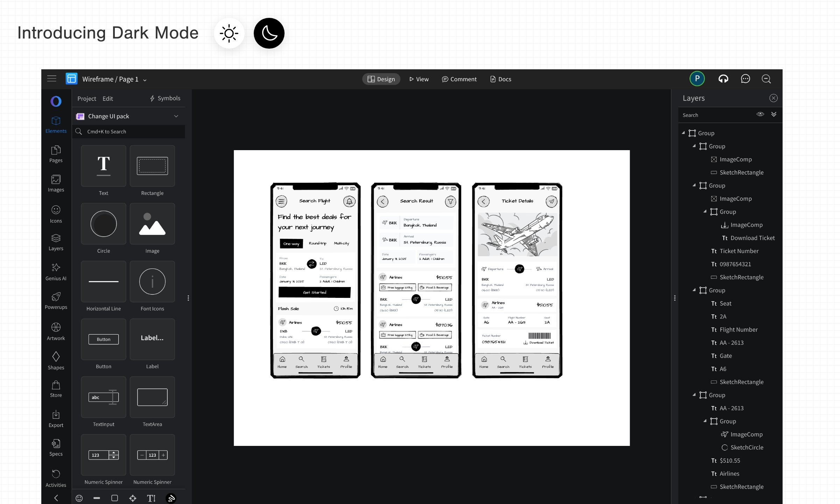Select the Download Ticket layer
Viewport: 840px width, 504px height.
click(x=752, y=238)
